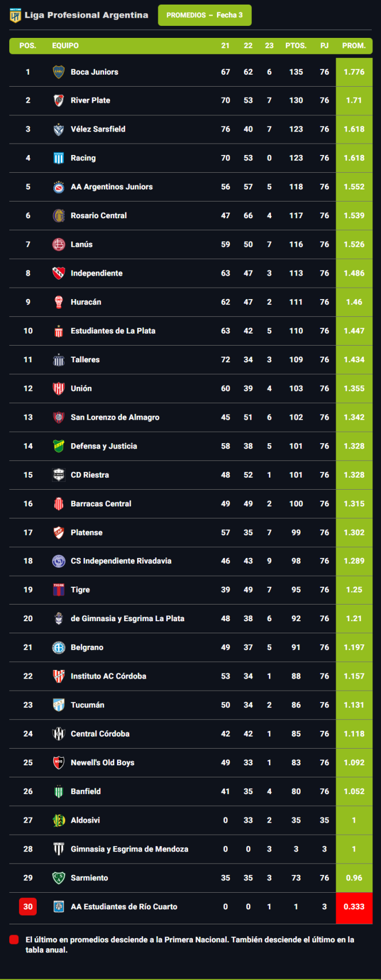Click the Sarmiento club crest

click(x=59, y=878)
